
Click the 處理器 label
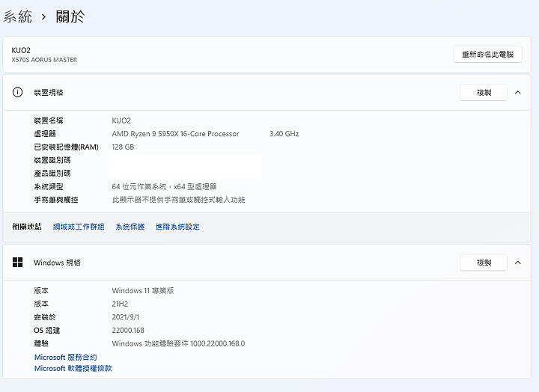coord(45,134)
